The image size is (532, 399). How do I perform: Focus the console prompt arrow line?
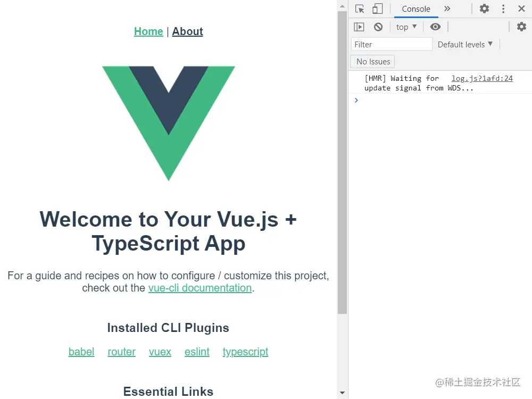[x=440, y=100]
